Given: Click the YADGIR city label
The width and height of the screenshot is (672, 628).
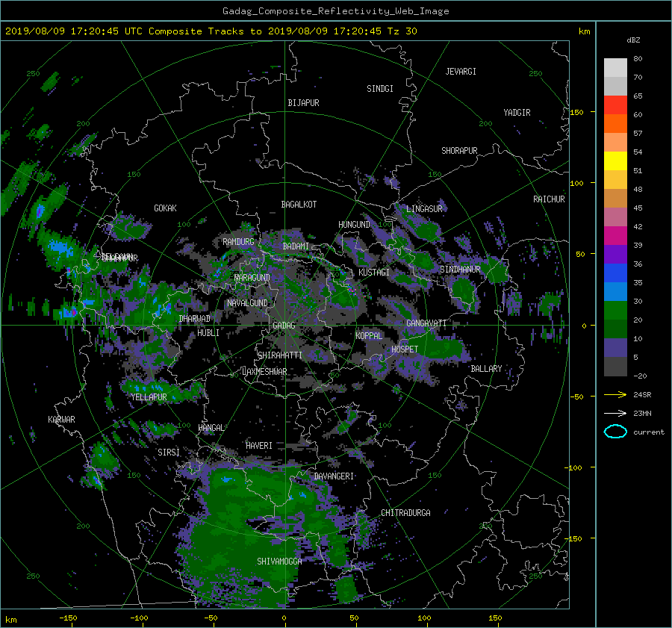Looking at the screenshot, I should 517,113.
